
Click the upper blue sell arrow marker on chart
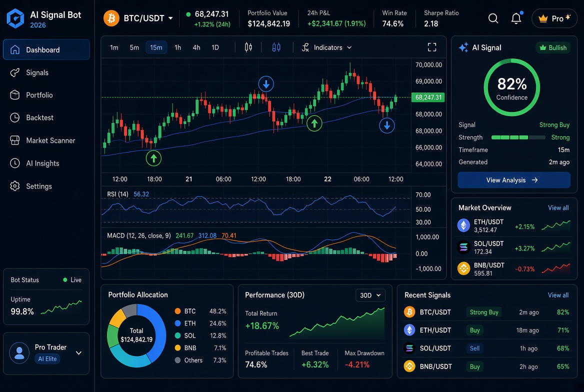[266, 84]
